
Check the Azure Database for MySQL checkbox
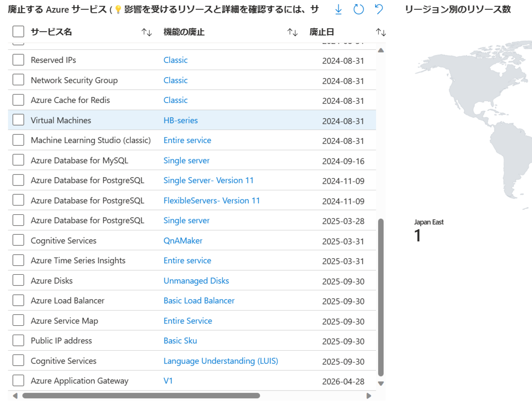18,160
